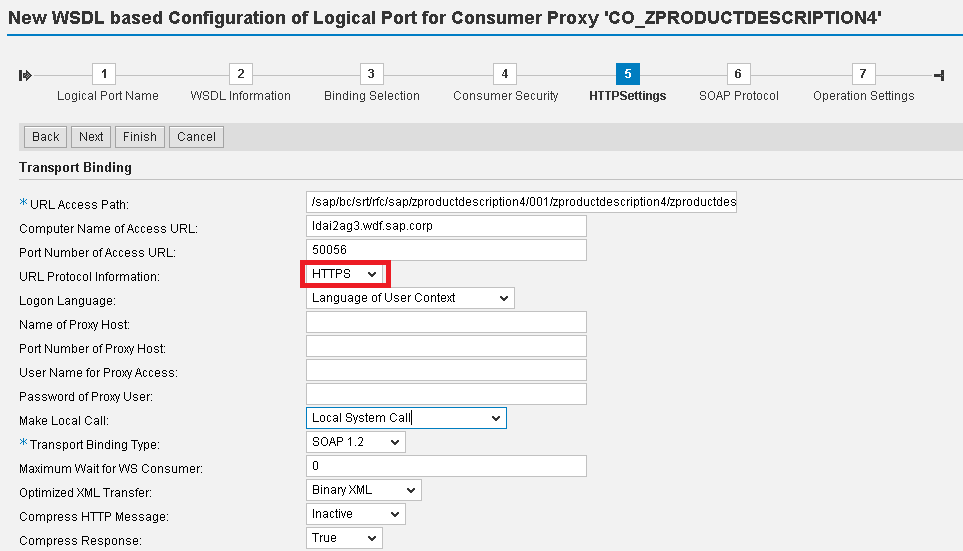Open step 4 Consumer Security

pyautogui.click(x=505, y=74)
